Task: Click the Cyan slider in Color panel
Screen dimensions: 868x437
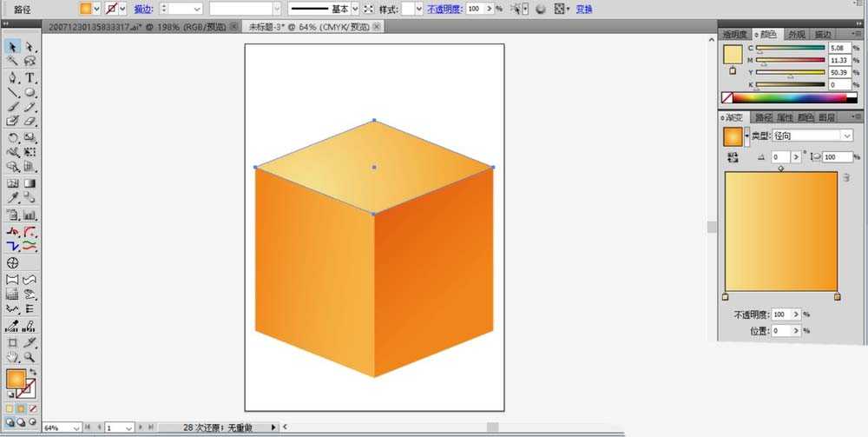Action: pyautogui.click(x=791, y=48)
